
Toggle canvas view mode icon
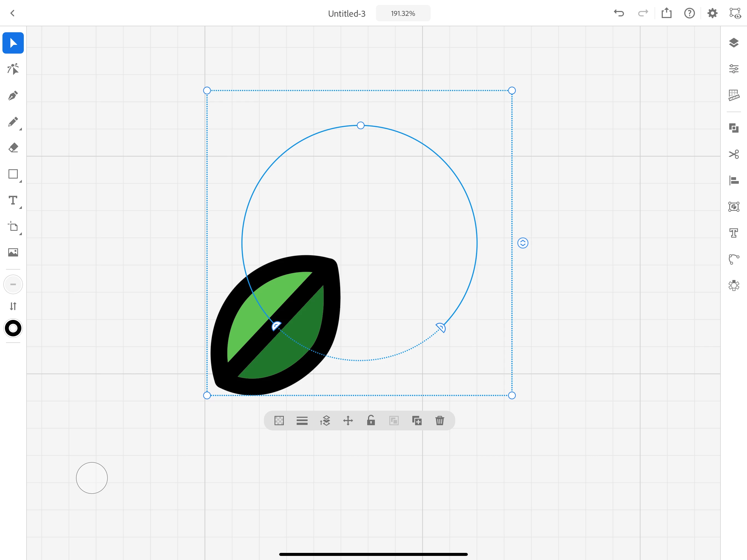(735, 13)
